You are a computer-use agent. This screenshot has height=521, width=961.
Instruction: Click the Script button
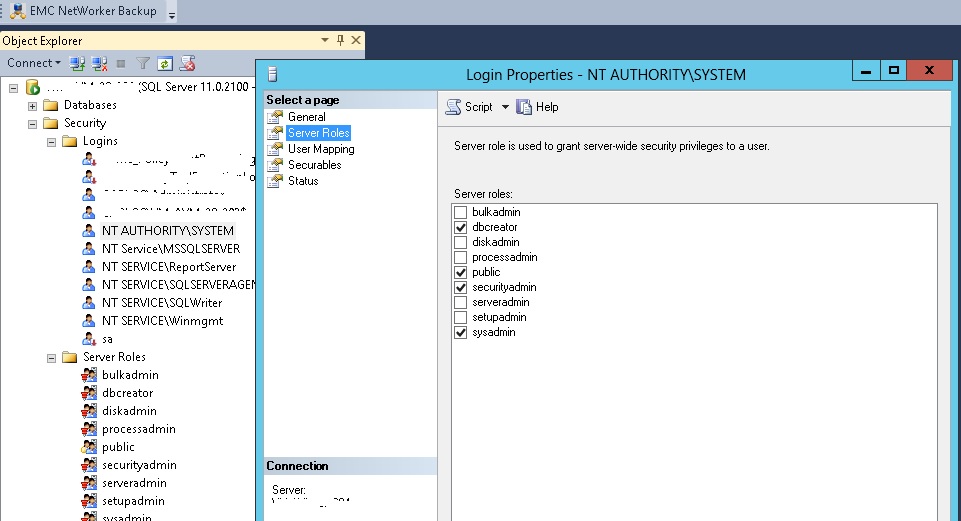click(x=469, y=107)
